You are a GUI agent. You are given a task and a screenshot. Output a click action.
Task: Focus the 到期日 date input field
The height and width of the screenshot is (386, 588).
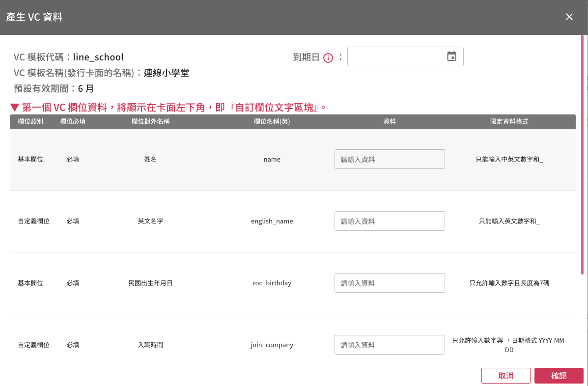pos(395,56)
